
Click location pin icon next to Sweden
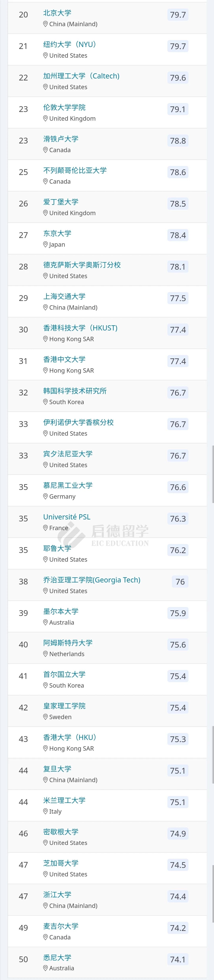(x=45, y=717)
